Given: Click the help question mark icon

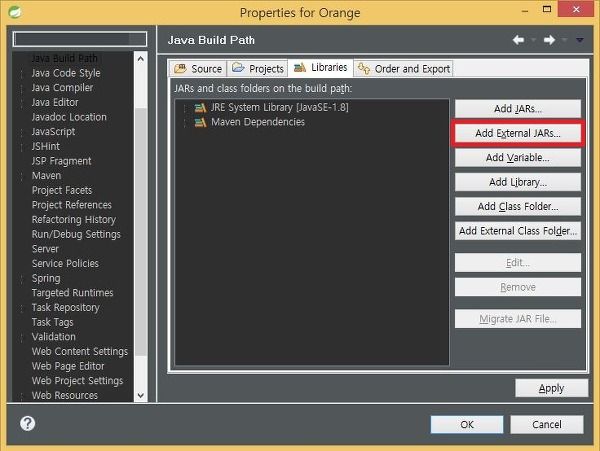Looking at the screenshot, I should coord(28,423).
